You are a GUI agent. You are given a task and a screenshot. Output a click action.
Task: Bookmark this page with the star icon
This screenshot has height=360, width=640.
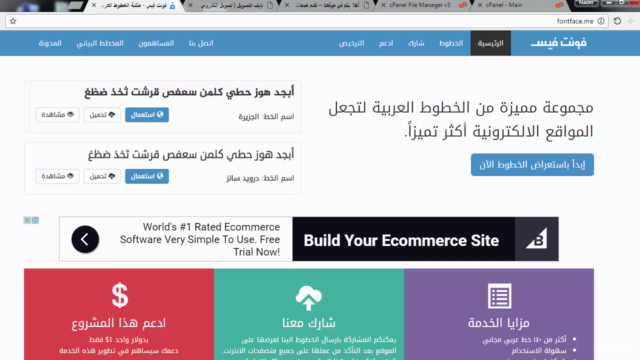(13, 21)
